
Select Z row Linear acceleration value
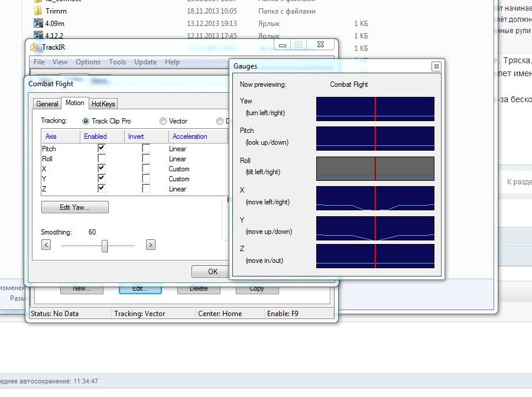[x=177, y=189]
